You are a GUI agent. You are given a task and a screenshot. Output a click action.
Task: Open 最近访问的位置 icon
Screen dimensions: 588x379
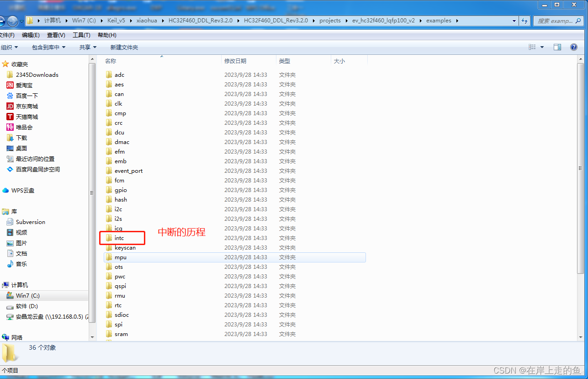point(10,159)
